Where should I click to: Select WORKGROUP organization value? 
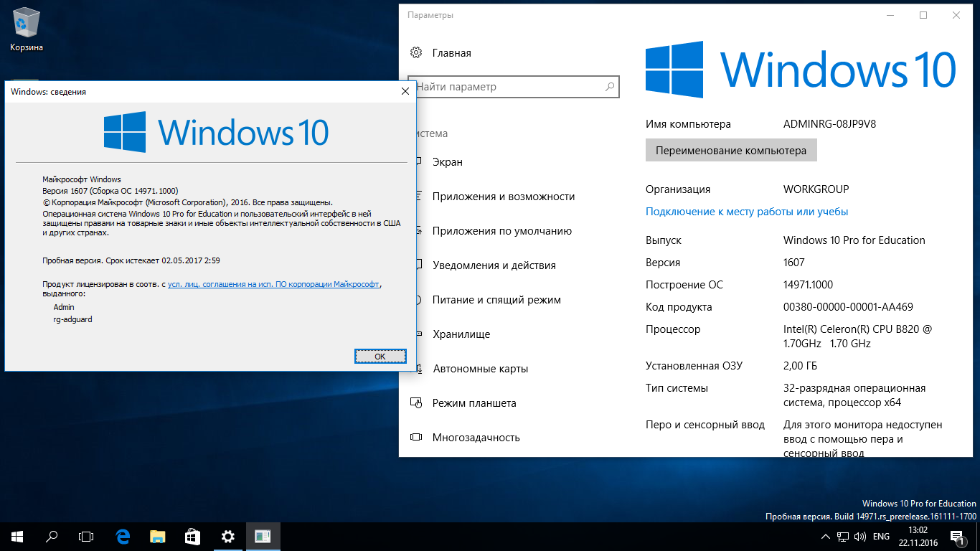(x=816, y=189)
